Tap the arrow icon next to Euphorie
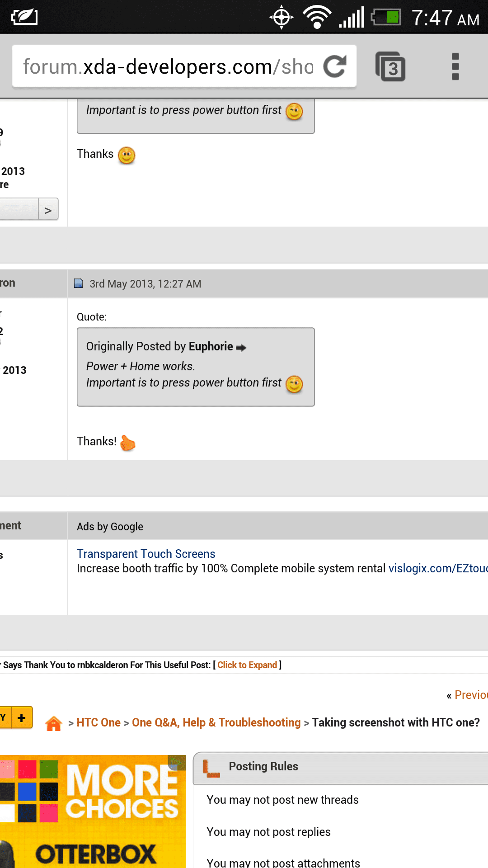488x868 pixels. (x=241, y=348)
